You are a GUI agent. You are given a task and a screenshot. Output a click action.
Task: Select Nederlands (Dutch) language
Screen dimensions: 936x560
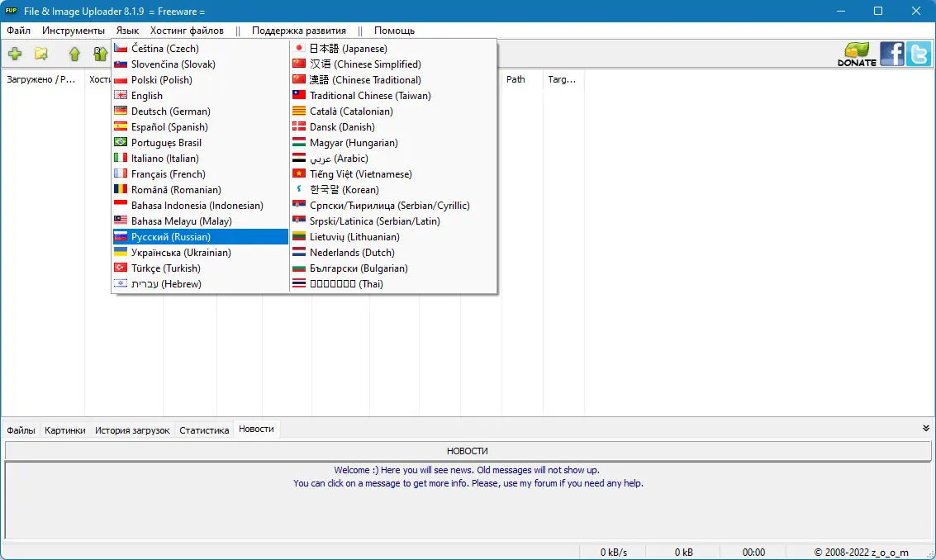coord(393,253)
